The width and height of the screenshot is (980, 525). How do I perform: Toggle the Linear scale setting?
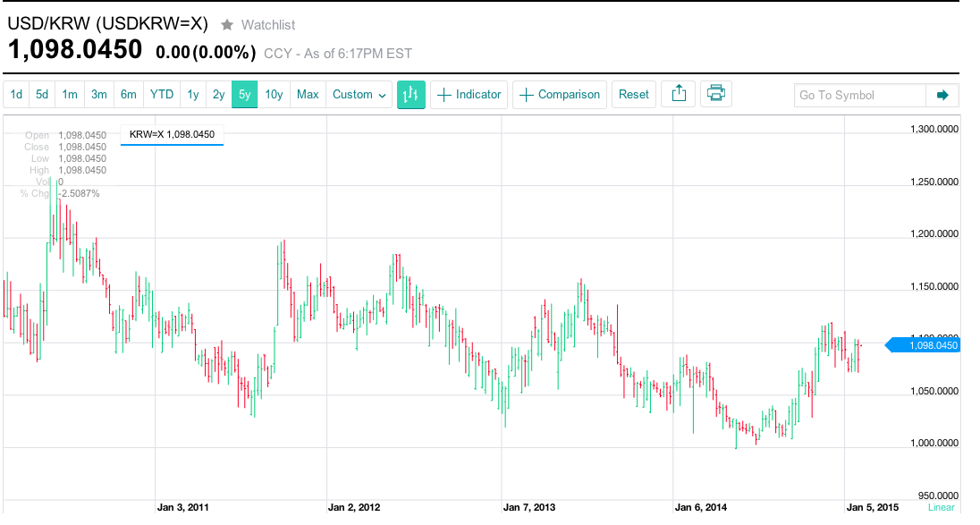point(942,507)
